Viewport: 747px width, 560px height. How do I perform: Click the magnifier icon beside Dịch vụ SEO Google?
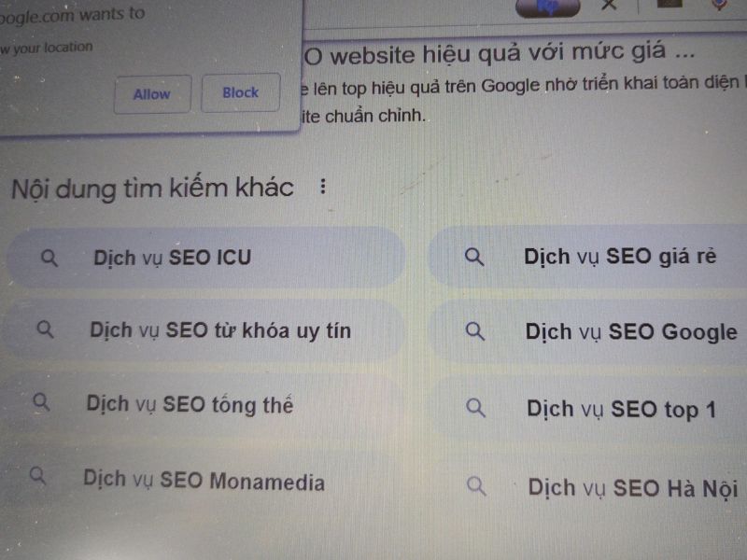pyautogui.click(x=475, y=331)
